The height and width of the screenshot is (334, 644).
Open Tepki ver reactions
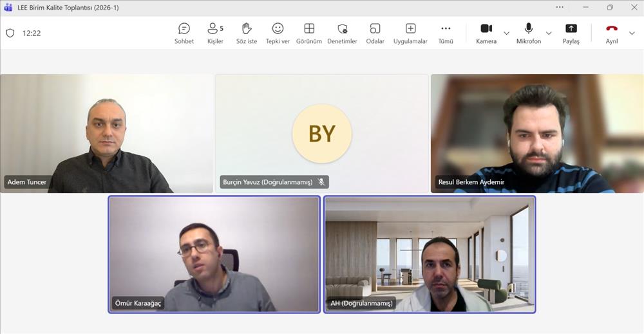[x=278, y=33]
